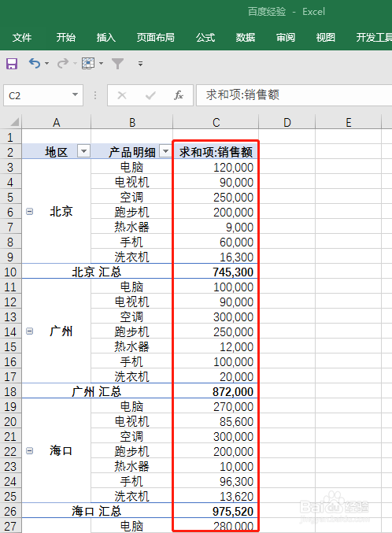The width and height of the screenshot is (392, 533).
Task: Click the Undo arrow icon
Action: pos(35,63)
